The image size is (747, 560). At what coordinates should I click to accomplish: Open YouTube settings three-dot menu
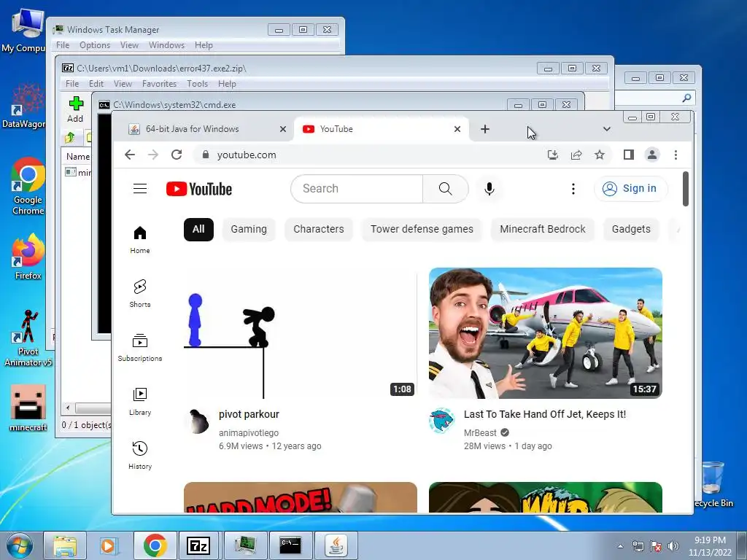pyautogui.click(x=573, y=189)
